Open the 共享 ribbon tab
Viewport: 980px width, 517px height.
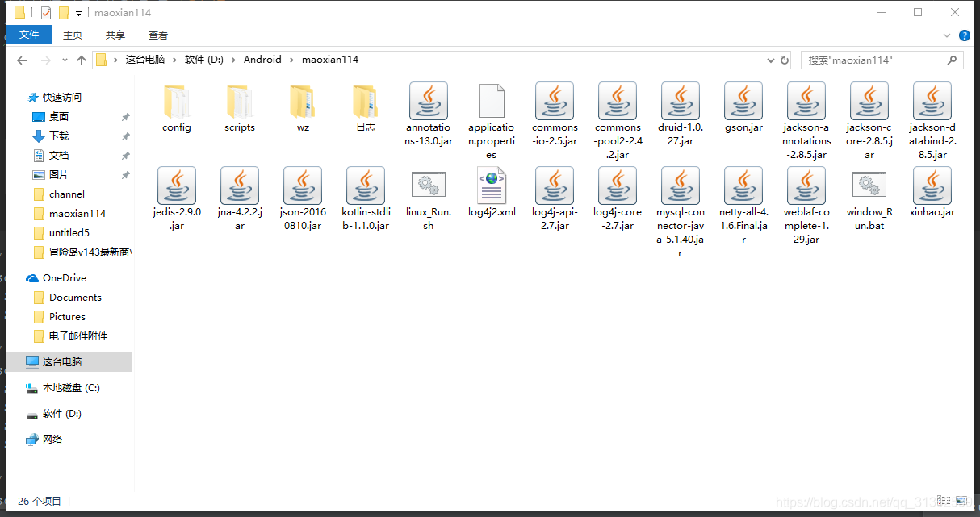pyautogui.click(x=115, y=35)
